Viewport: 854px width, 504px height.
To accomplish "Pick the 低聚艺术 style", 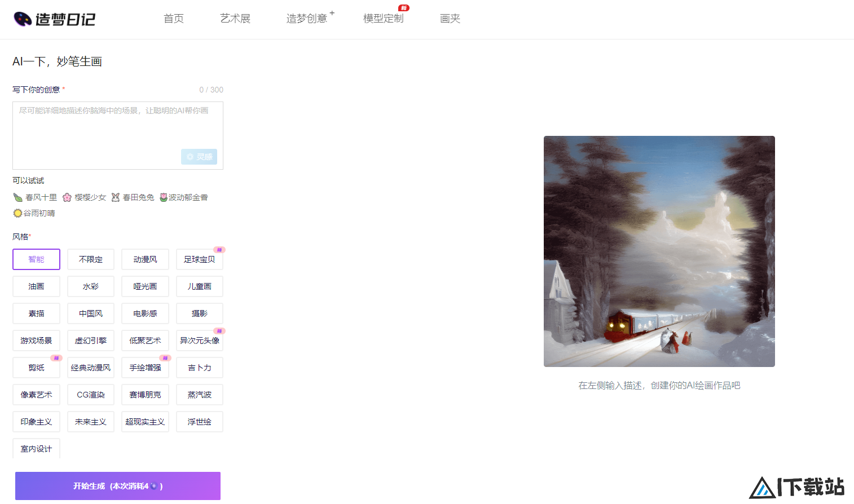I will coord(145,341).
